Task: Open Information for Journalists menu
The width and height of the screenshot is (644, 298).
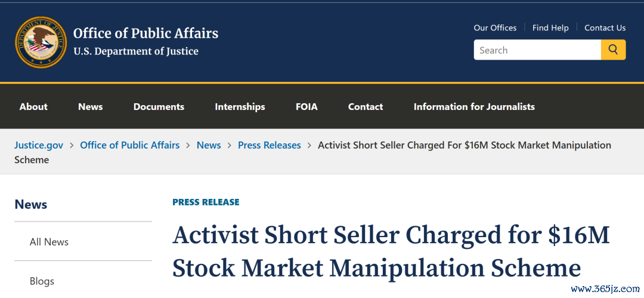Action: pyautogui.click(x=474, y=107)
